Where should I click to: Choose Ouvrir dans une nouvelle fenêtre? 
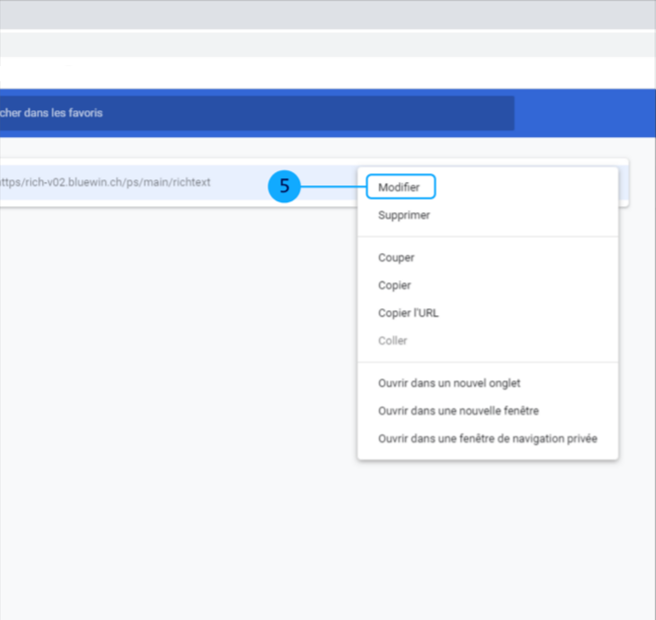(x=458, y=411)
